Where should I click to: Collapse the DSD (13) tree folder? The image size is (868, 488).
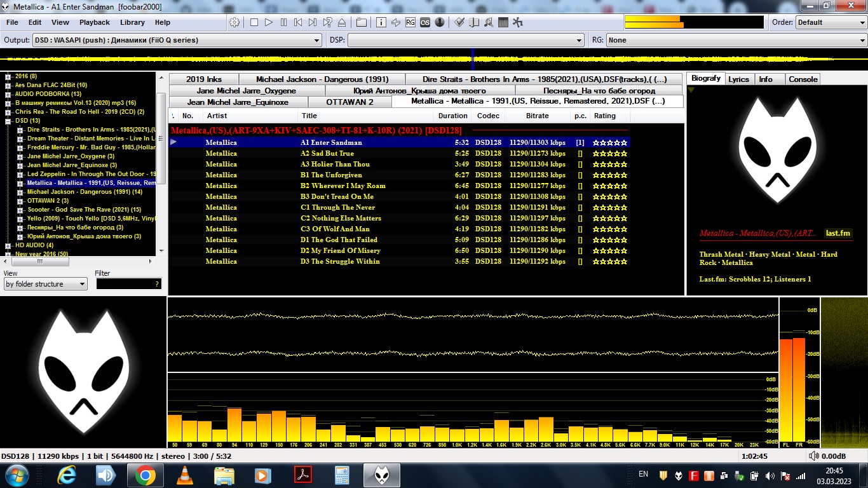pyautogui.click(x=8, y=121)
